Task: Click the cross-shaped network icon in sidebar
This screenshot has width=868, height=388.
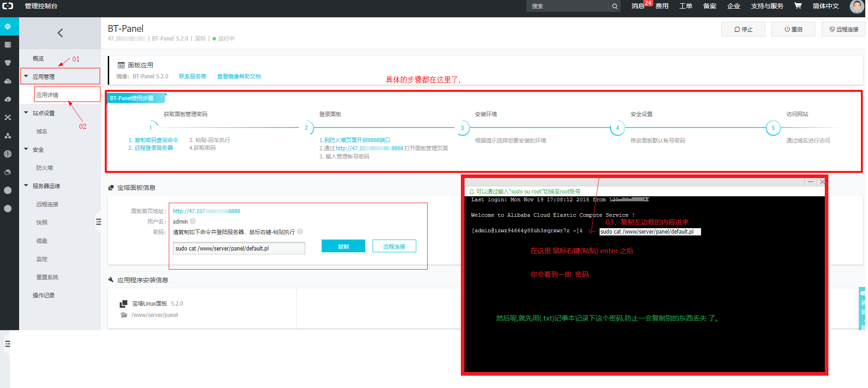Action: [8, 117]
